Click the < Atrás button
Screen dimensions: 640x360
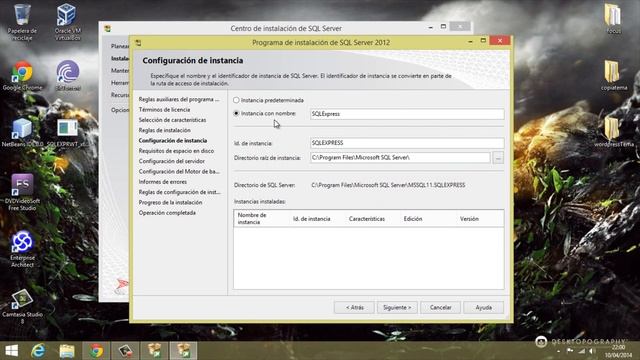[354, 307]
